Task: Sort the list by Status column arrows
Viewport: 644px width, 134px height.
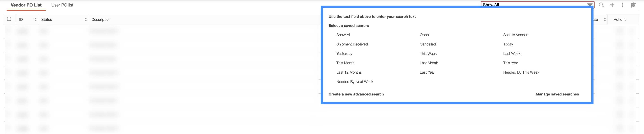Action: click(86, 19)
